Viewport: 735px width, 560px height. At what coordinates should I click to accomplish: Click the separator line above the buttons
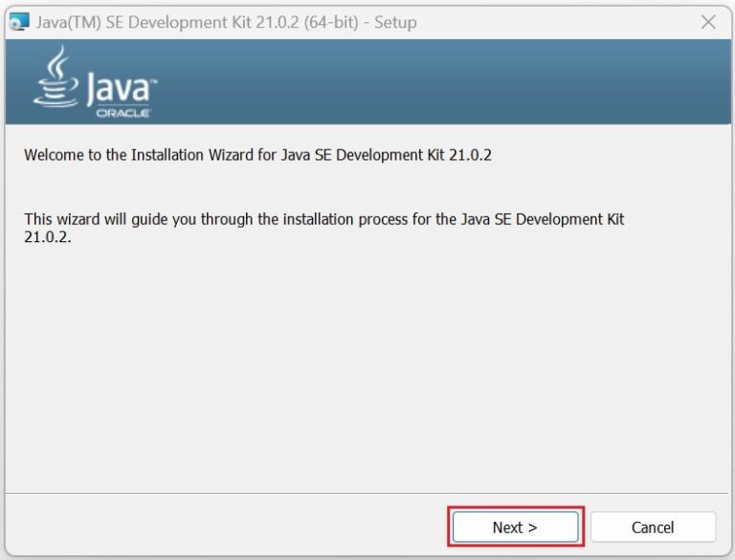coord(367,493)
